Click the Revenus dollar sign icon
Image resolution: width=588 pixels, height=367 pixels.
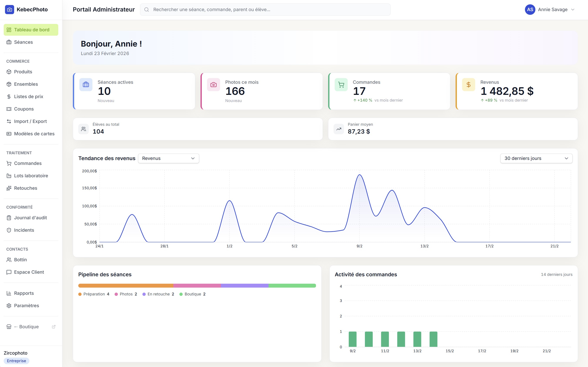pos(468,84)
